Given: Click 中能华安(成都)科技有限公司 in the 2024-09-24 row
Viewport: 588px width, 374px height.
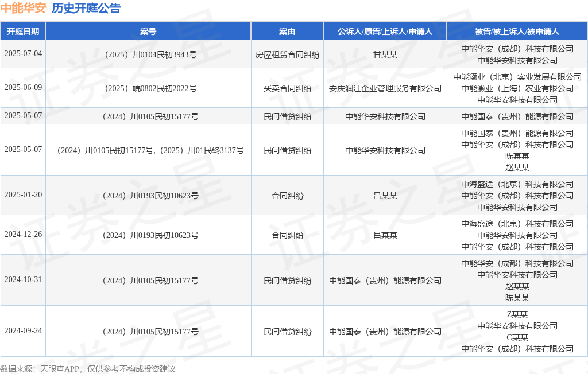Looking at the screenshot, I should (517, 349).
